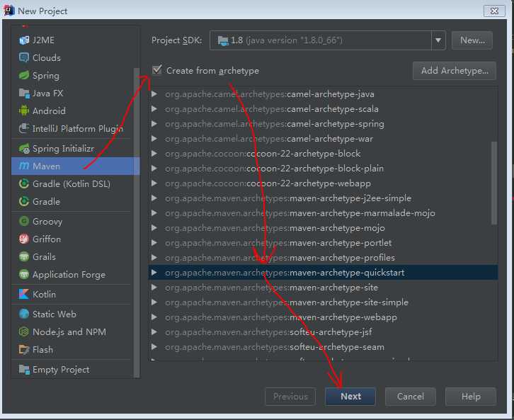Select softeu-archetype-seam row text
This screenshot has width=514, height=420.
275,347
